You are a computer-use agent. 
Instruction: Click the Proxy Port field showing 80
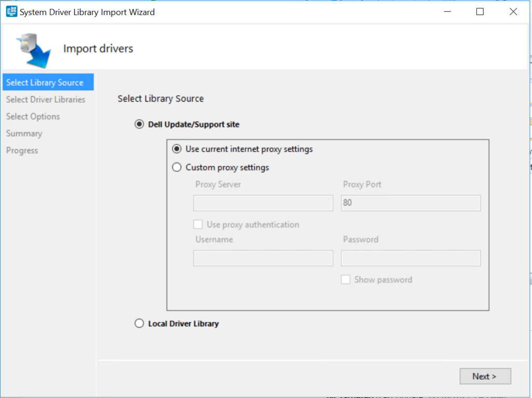click(x=411, y=203)
